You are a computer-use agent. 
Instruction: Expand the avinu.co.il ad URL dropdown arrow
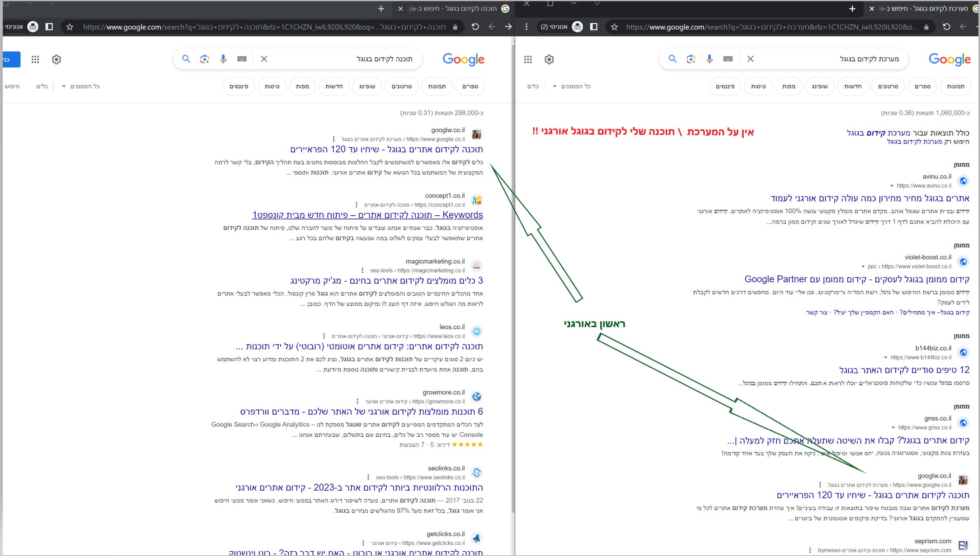892,186
